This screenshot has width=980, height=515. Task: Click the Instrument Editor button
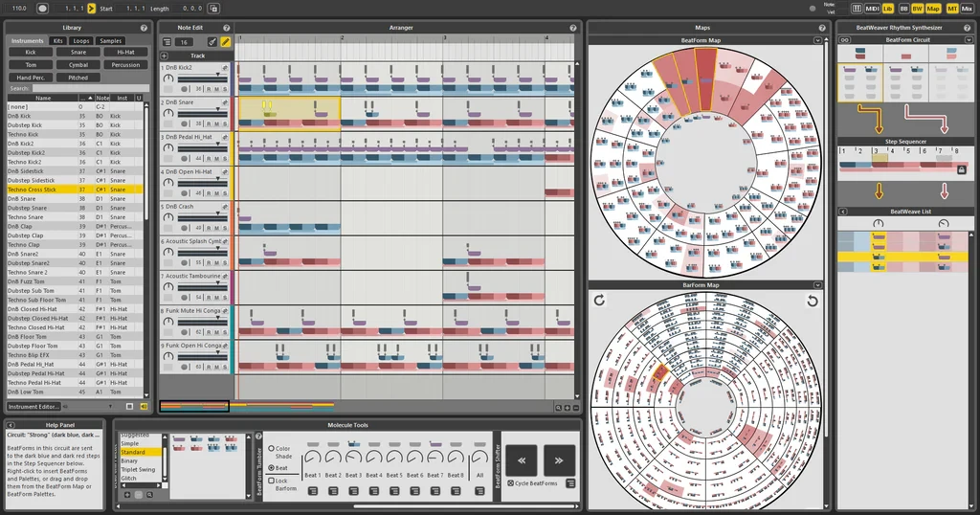[34, 407]
